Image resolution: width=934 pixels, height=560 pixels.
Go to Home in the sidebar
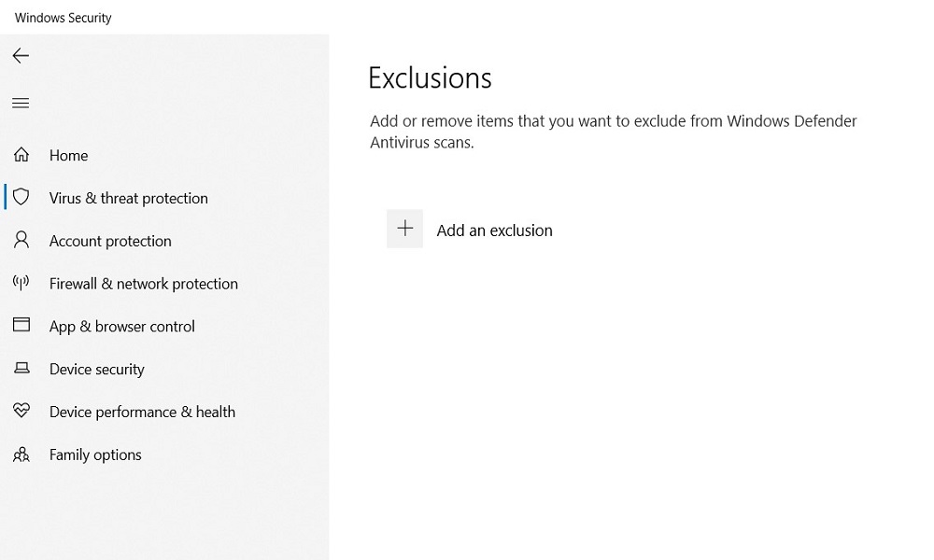pos(68,155)
